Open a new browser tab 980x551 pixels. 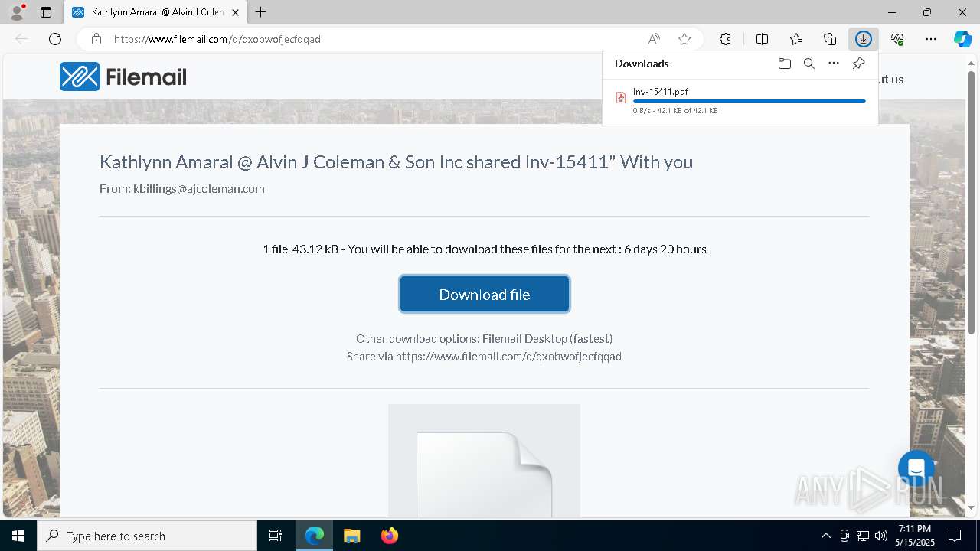(261, 12)
